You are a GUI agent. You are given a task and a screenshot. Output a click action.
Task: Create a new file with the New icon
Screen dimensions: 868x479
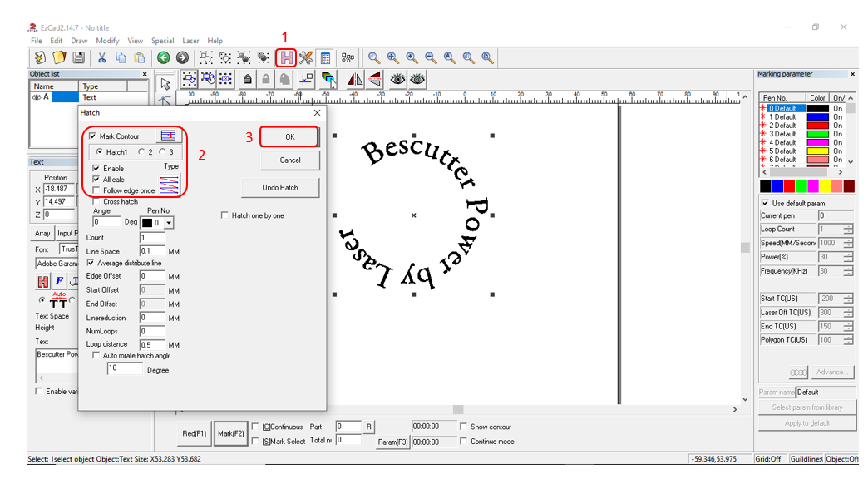pos(40,57)
